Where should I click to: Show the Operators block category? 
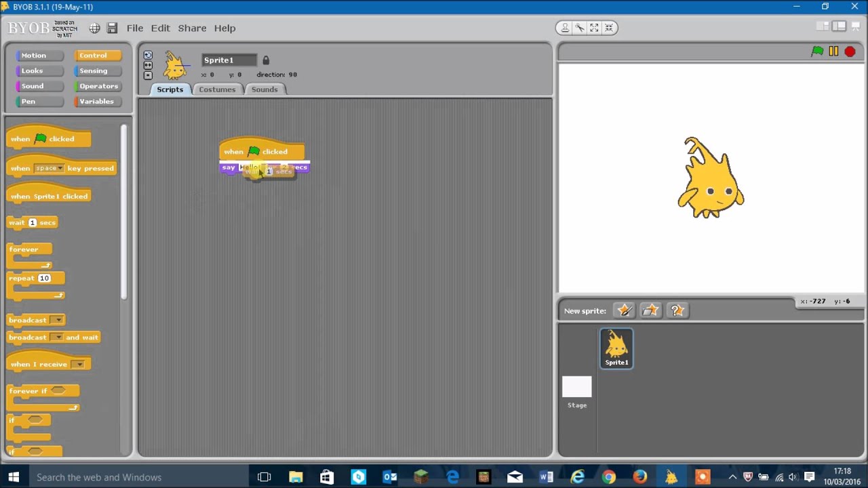97,86
